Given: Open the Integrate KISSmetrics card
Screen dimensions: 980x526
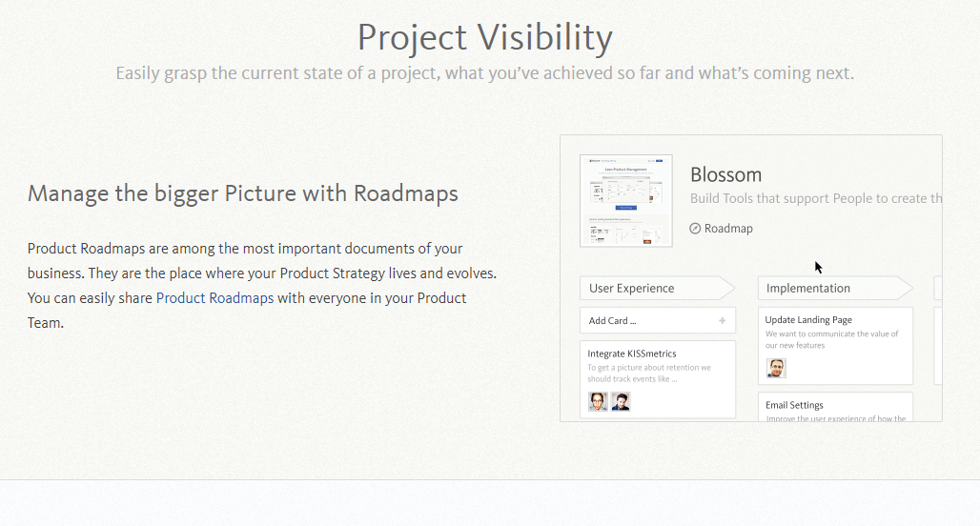Looking at the screenshot, I should point(658,367).
